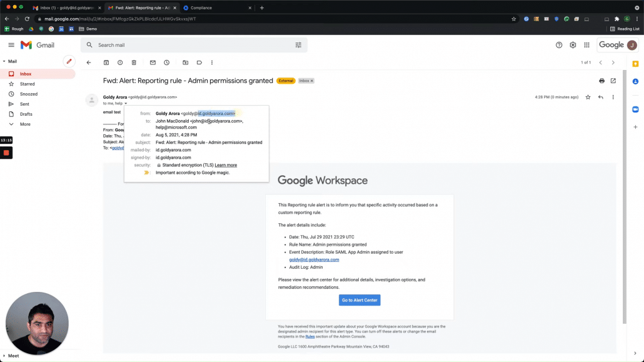Open the Labels icon in the toolbar
The image size is (644, 362).
[x=199, y=63]
